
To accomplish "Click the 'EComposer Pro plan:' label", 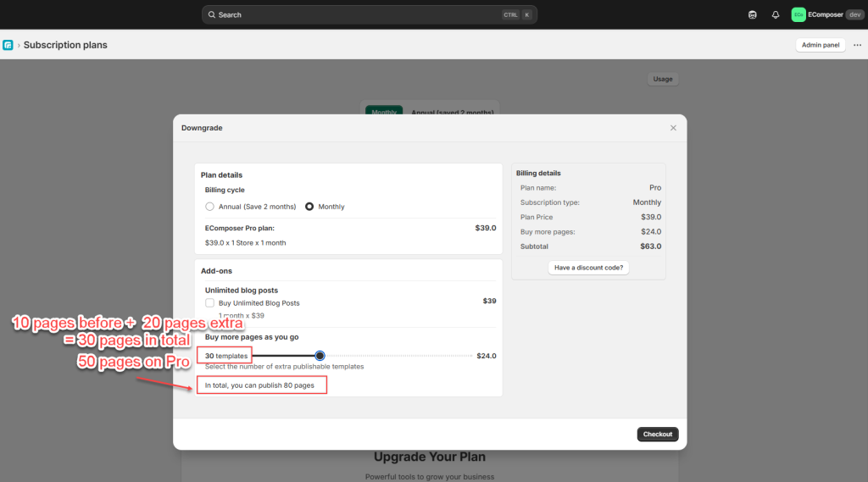I will click(x=240, y=228).
